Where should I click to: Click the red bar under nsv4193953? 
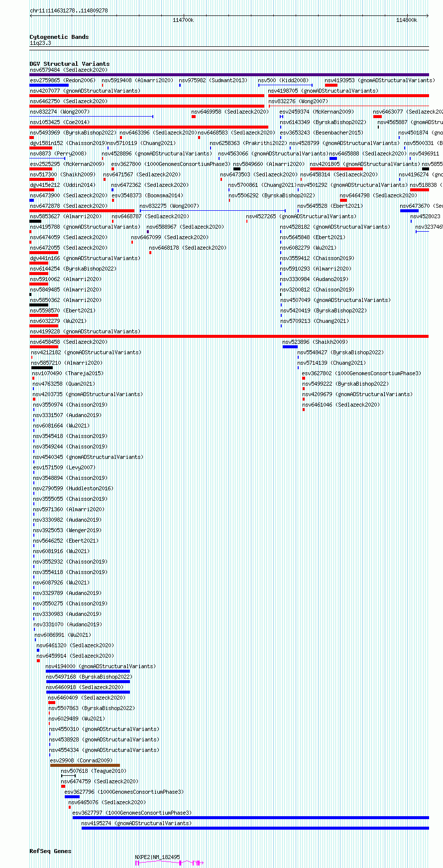pos(331,85)
